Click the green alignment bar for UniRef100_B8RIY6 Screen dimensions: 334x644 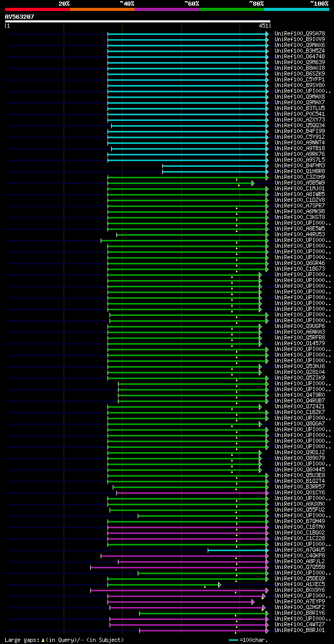point(203,613)
